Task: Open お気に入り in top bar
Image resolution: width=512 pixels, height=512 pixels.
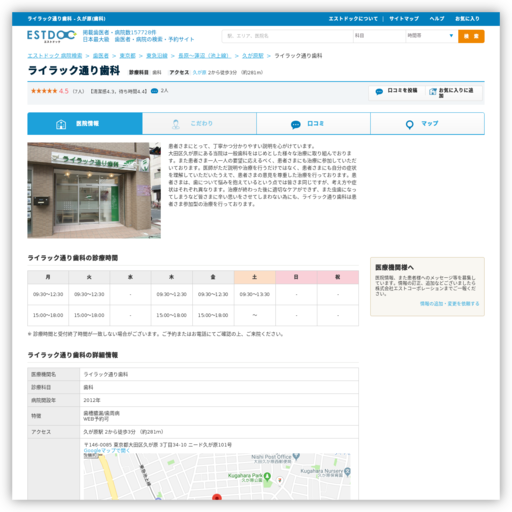Action: coord(467,19)
